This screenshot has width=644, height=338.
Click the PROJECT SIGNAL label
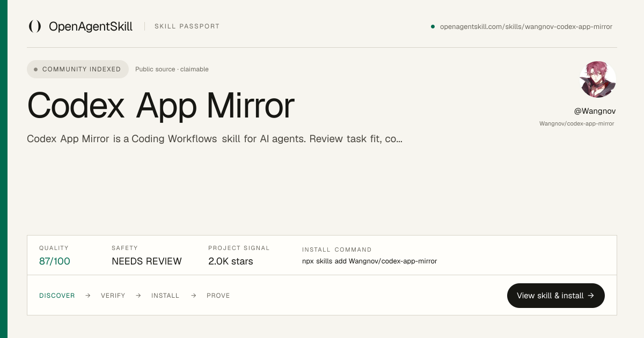[239, 248]
